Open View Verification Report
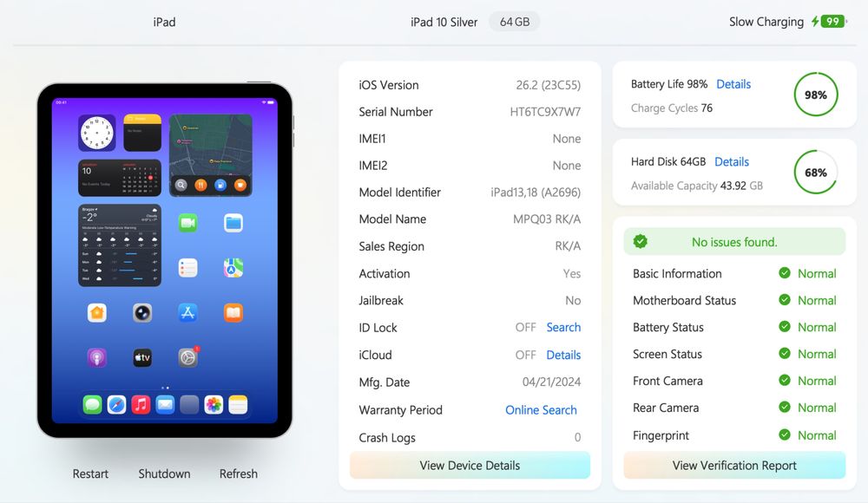Image resolution: width=868 pixels, height=503 pixels. [x=734, y=466]
